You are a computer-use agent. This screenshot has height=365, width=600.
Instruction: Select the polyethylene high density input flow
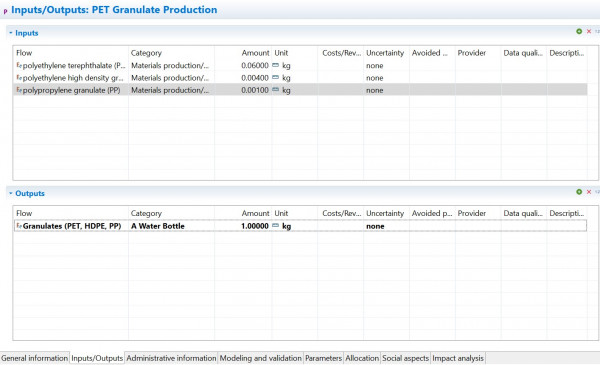click(73, 78)
